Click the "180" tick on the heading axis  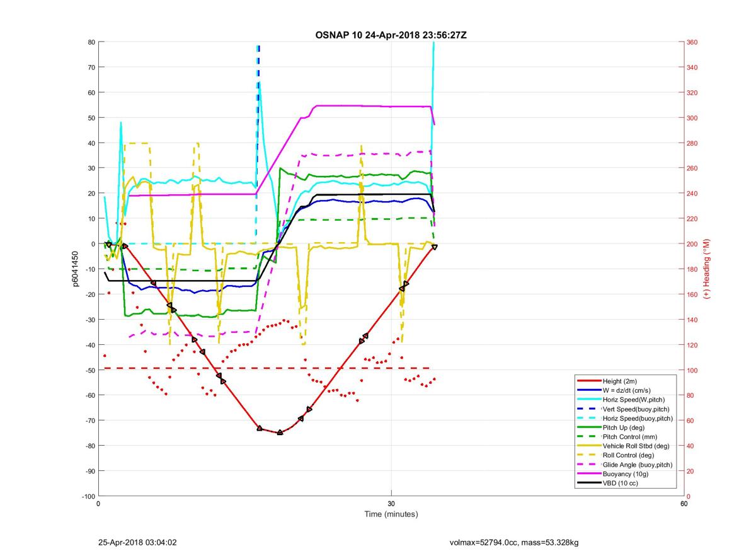(693, 269)
